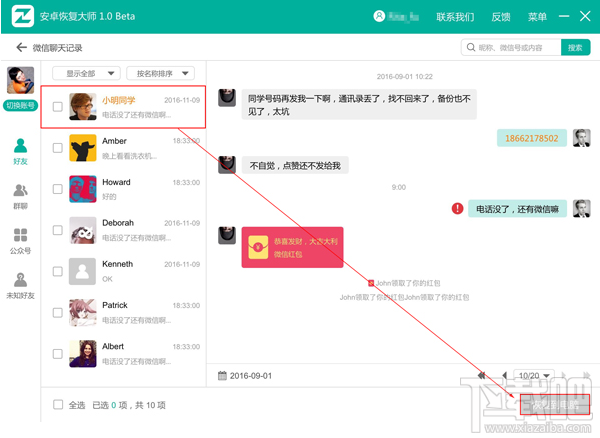600x438 pixels.
Task: Click Howard's avatar in contact list
Action: click(82, 189)
